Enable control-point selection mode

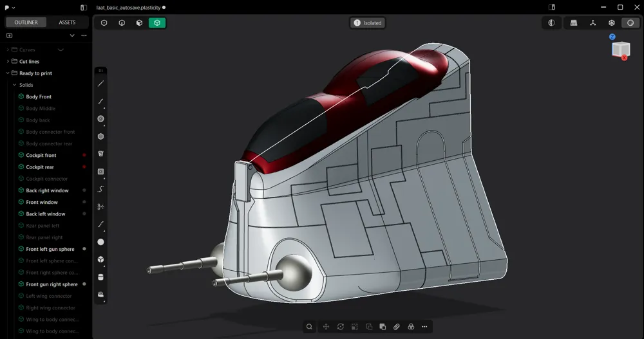104,23
